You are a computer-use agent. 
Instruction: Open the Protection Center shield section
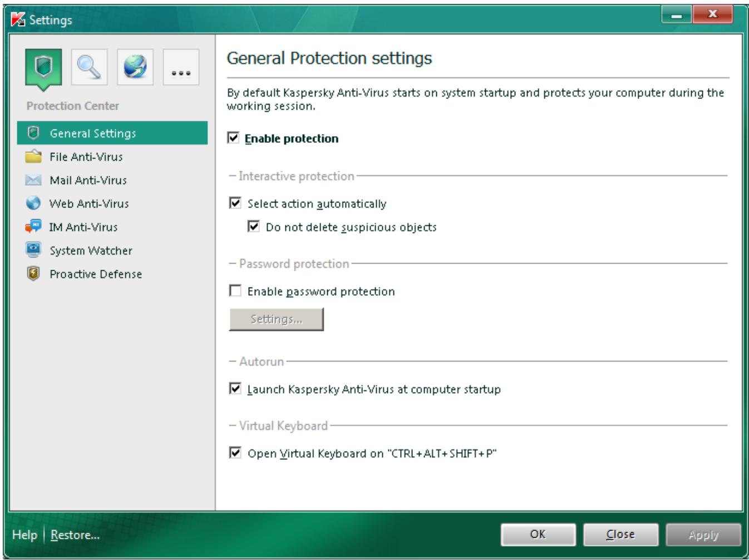[43, 67]
